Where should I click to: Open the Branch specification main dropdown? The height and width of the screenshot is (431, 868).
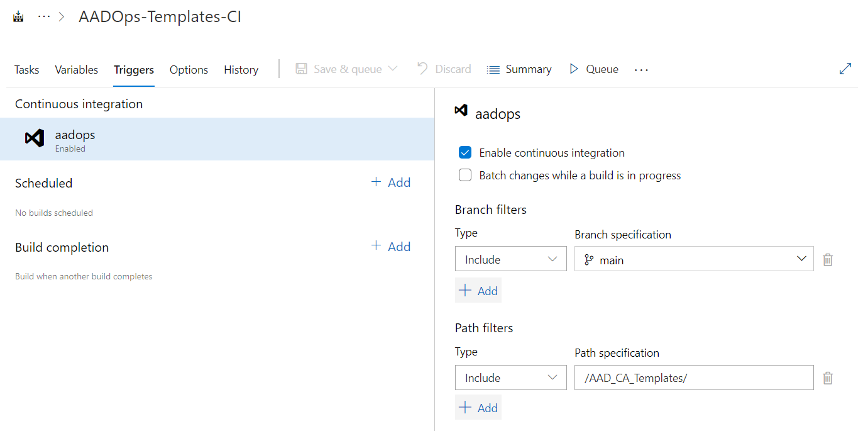click(694, 259)
